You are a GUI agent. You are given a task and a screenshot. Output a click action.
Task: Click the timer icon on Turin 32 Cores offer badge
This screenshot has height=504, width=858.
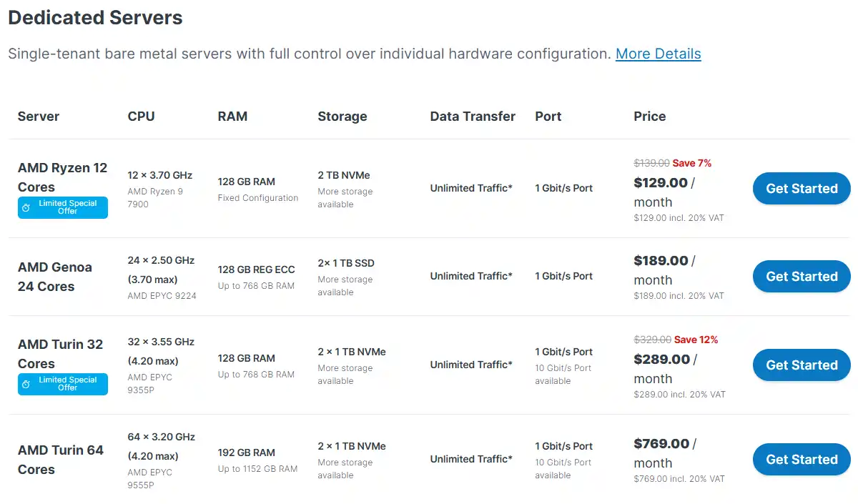(26, 384)
